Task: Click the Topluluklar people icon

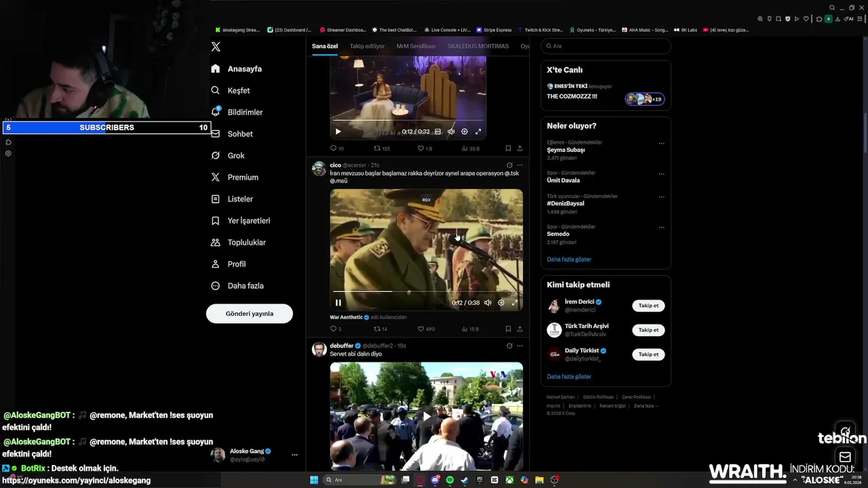Action: 216,242
